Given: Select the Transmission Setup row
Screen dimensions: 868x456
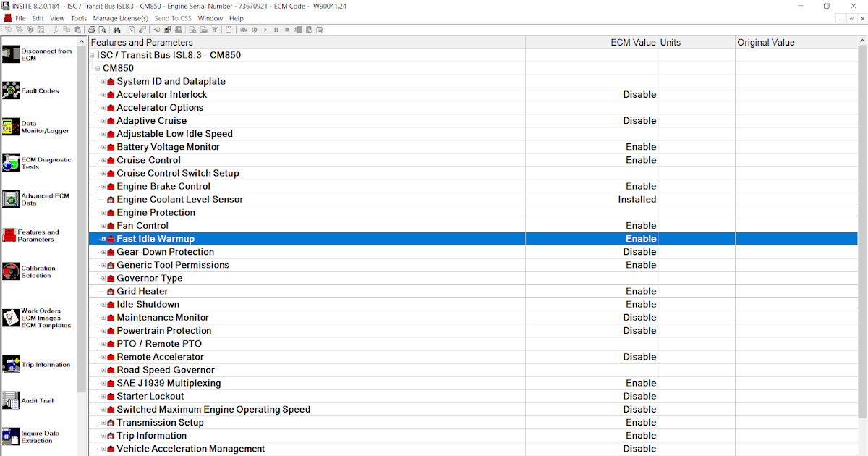Looking at the screenshot, I should click(x=473, y=423).
